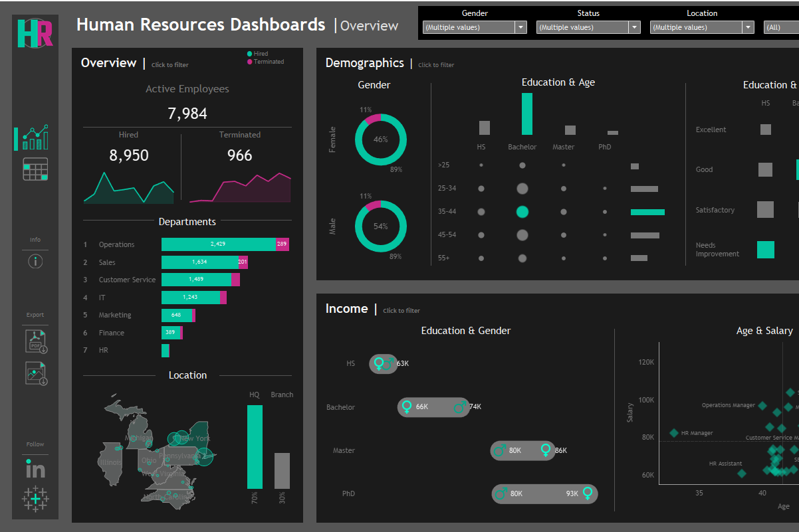This screenshot has width=799, height=532.
Task: Select the PhD female 93K income icon
Action: (587, 493)
